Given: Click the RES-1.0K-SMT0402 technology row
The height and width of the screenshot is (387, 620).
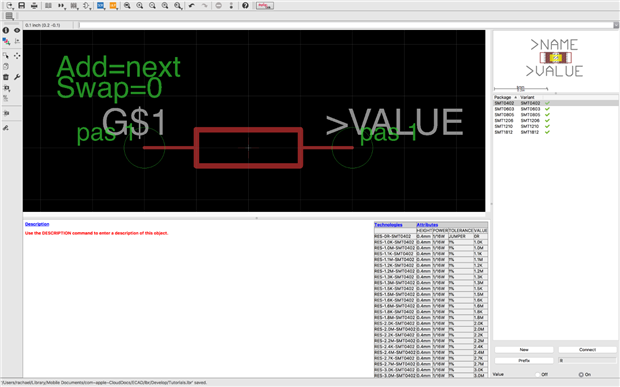Looking at the screenshot, I should point(431,242).
